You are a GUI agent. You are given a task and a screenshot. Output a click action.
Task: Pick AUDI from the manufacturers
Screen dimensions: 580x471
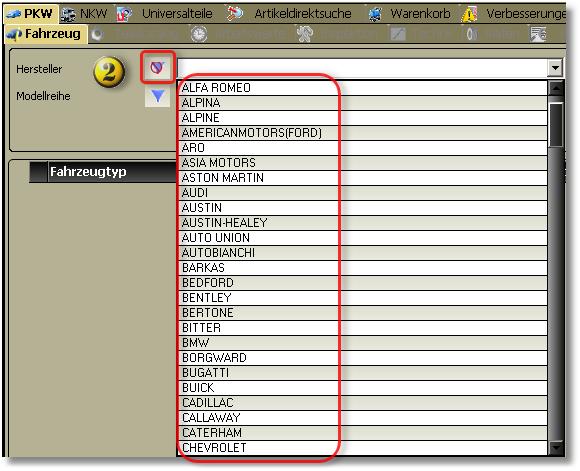pos(362,193)
